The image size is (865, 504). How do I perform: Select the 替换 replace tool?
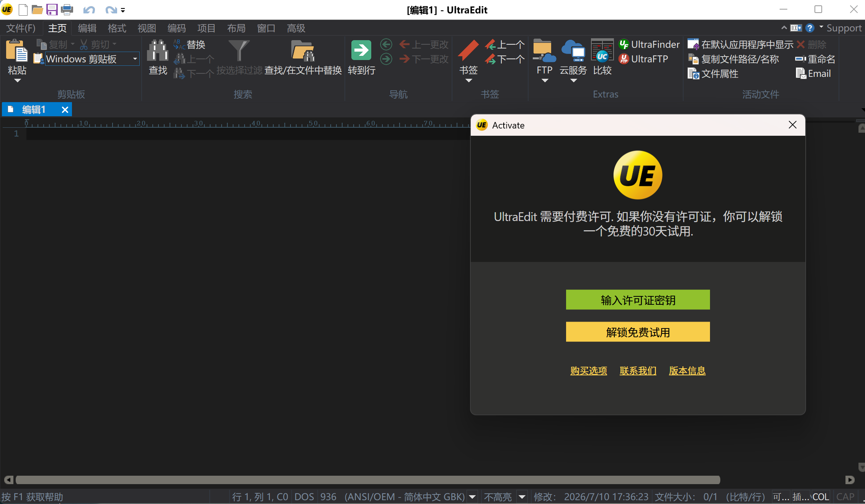point(189,45)
